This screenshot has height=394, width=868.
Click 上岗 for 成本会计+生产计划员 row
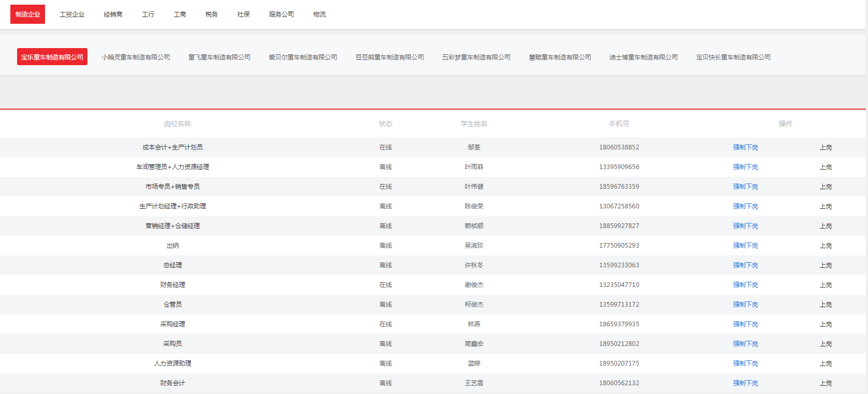(x=826, y=147)
